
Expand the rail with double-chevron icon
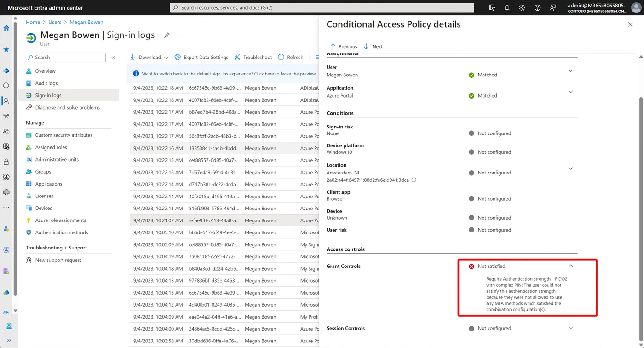pos(9,340)
